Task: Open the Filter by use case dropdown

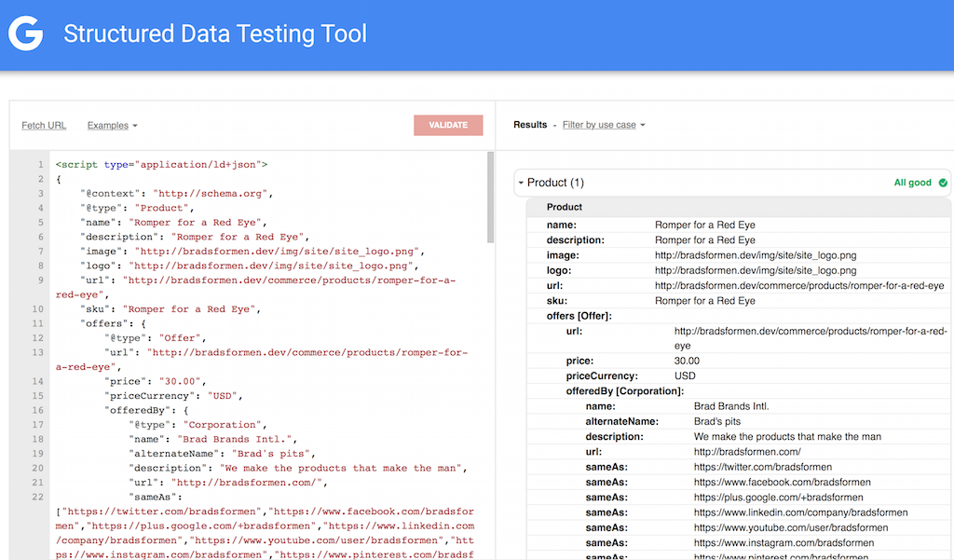Action: click(604, 125)
